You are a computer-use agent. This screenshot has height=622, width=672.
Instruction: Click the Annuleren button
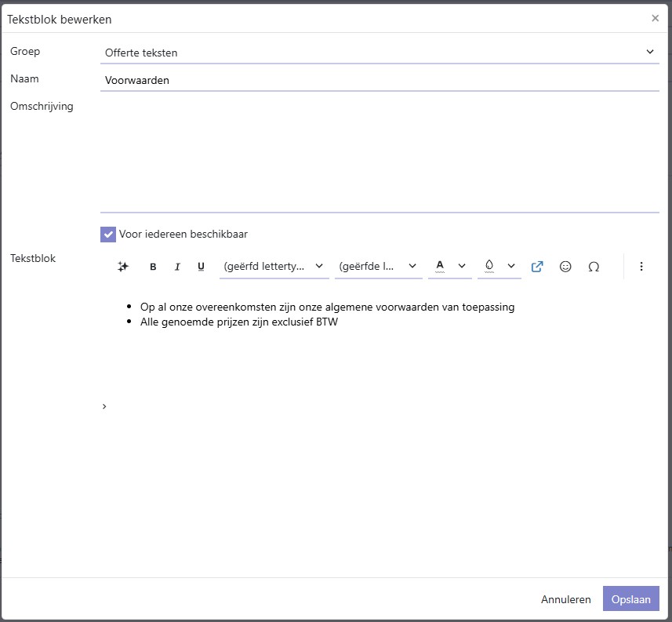565,598
